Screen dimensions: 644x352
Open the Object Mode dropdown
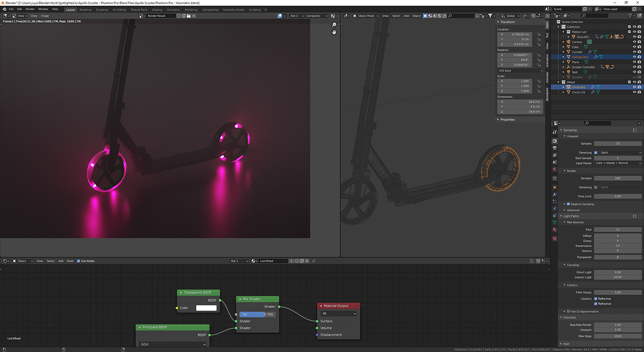click(x=365, y=16)
